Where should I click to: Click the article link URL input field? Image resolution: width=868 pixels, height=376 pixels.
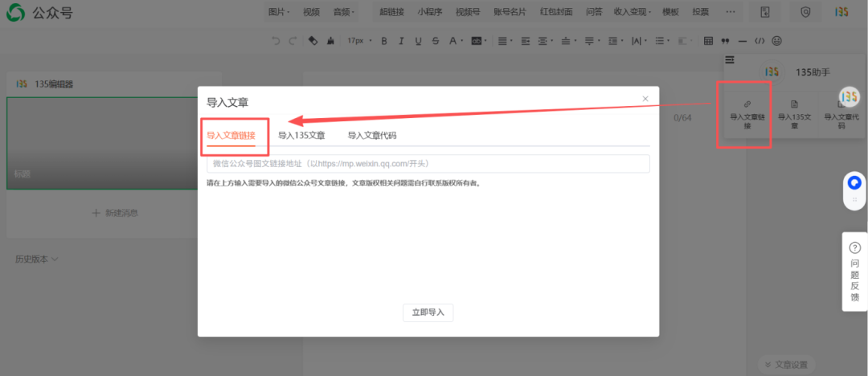428,164
